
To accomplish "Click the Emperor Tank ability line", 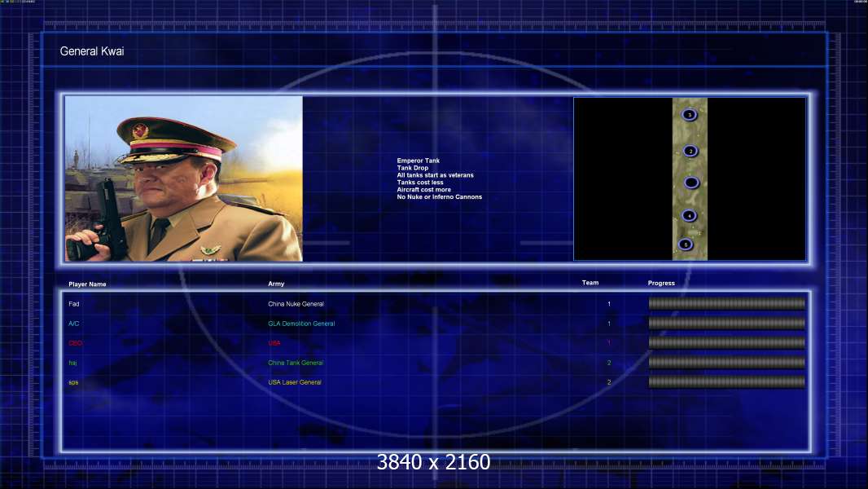I will click(418, 161).
